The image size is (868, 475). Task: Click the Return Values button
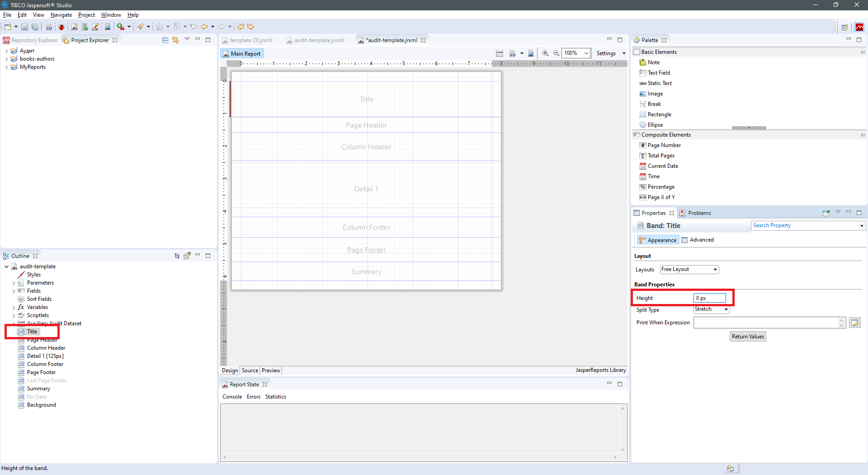[x=747, y=337]
